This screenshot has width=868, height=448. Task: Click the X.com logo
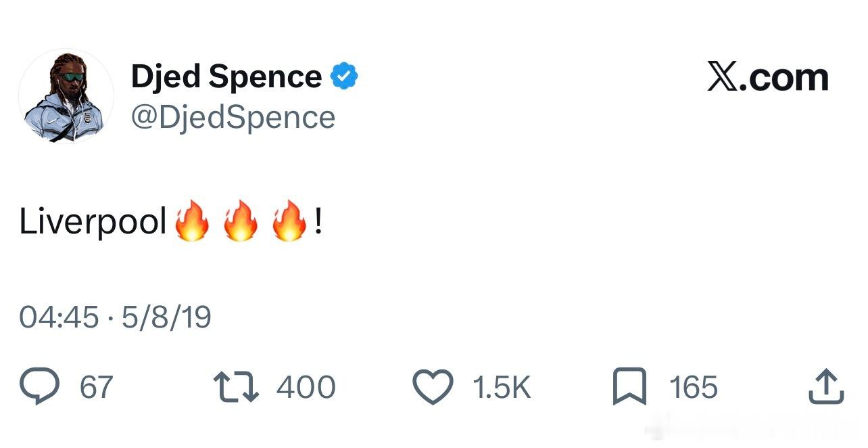tap(768, 77)
